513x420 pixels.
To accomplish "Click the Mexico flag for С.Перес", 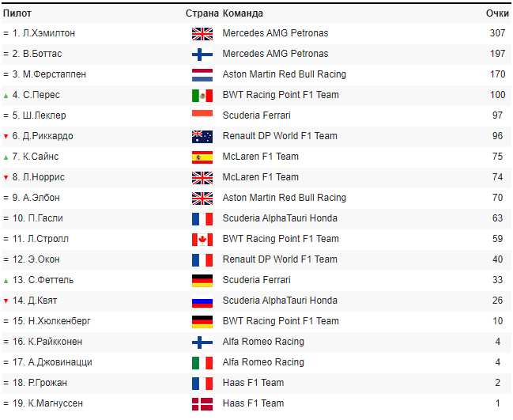I will pyautogui.click(x=202, y=96).
